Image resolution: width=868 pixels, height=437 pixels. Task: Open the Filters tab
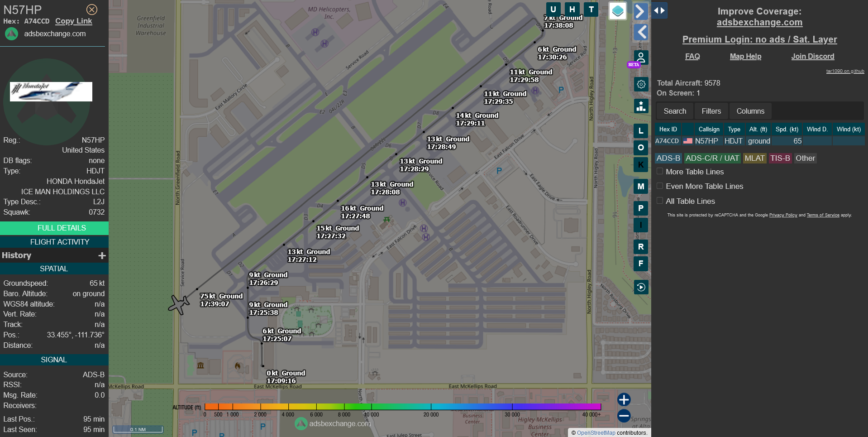coord(711,111)
